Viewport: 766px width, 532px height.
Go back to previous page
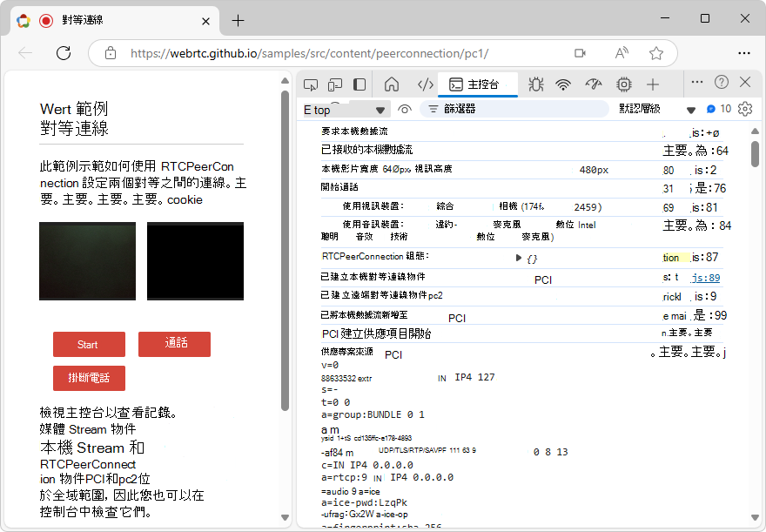tap(25, 53)
